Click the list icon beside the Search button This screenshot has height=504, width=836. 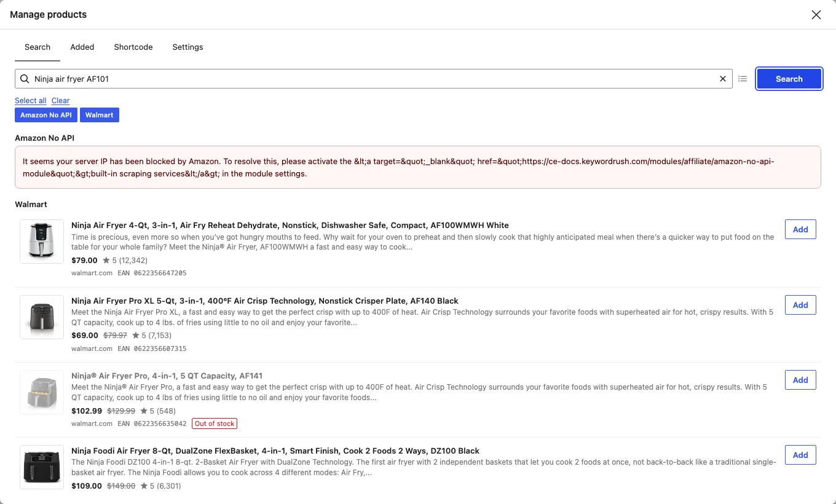(x=743, y=79)
